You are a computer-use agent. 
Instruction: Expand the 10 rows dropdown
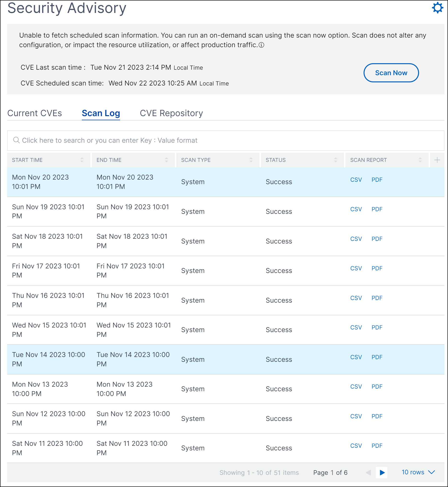[418, 472]
